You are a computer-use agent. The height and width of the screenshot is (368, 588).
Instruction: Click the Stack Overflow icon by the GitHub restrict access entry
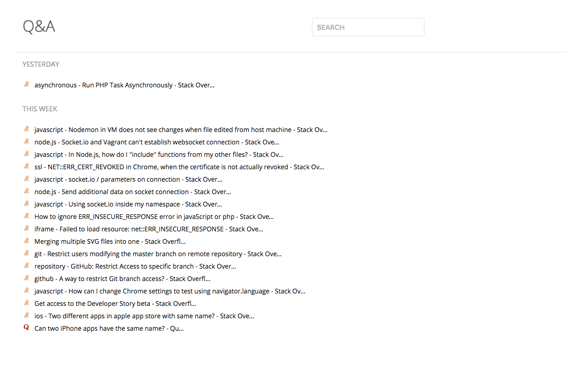pyautogui.click(x=26, y=265)
